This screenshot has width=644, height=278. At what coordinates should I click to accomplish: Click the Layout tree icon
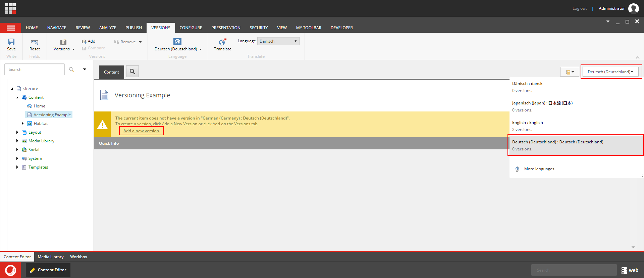click(x=24, y=132)
